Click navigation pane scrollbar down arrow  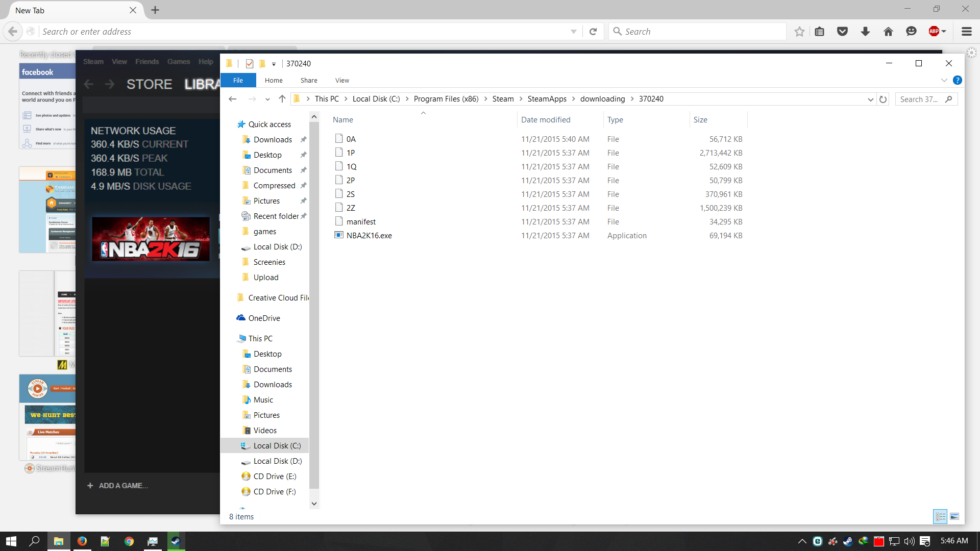[x=314, y=504]
